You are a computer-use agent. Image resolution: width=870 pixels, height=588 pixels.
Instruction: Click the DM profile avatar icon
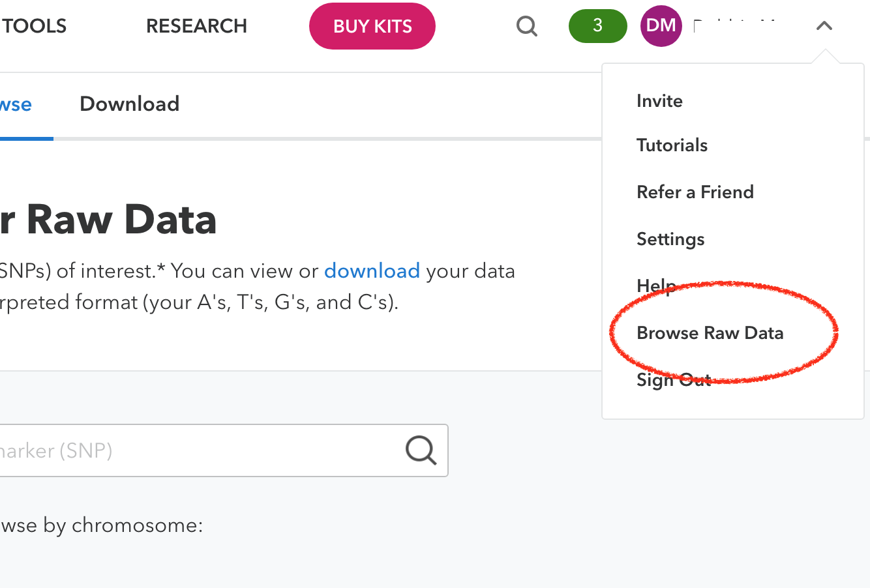pyautogui.click(x=661, y=25)
